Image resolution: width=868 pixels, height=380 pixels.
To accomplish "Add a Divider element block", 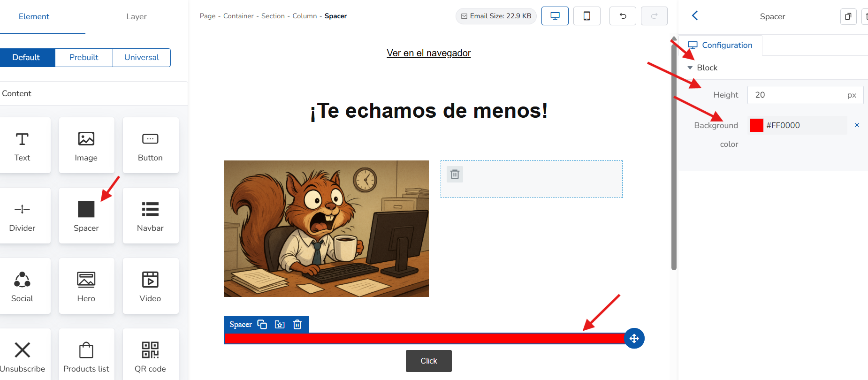I will point(22,215).
